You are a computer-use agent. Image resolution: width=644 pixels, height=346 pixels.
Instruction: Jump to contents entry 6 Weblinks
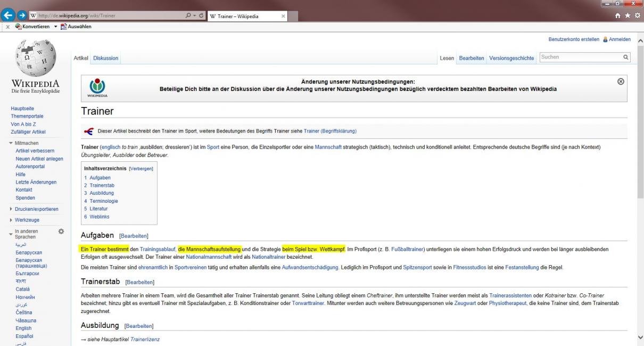(96, 217)
